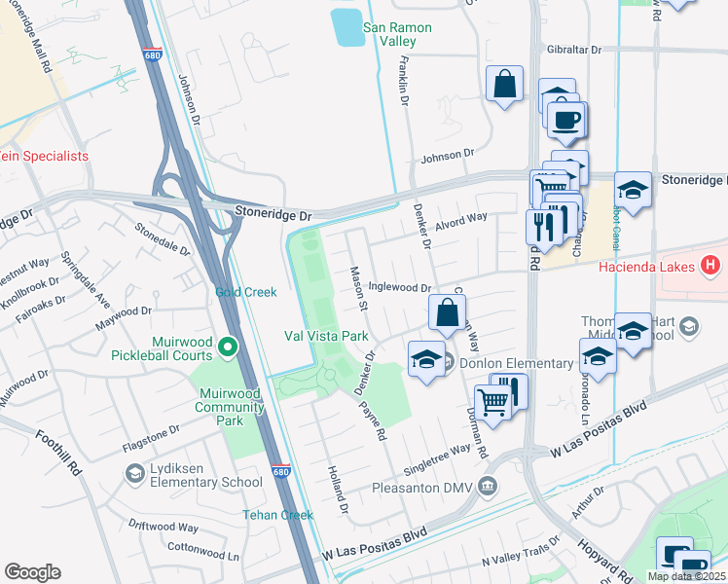Select the San Ramon Valley label
The width and height of the screenshot is (728, 584).
[x=397, y=34]
